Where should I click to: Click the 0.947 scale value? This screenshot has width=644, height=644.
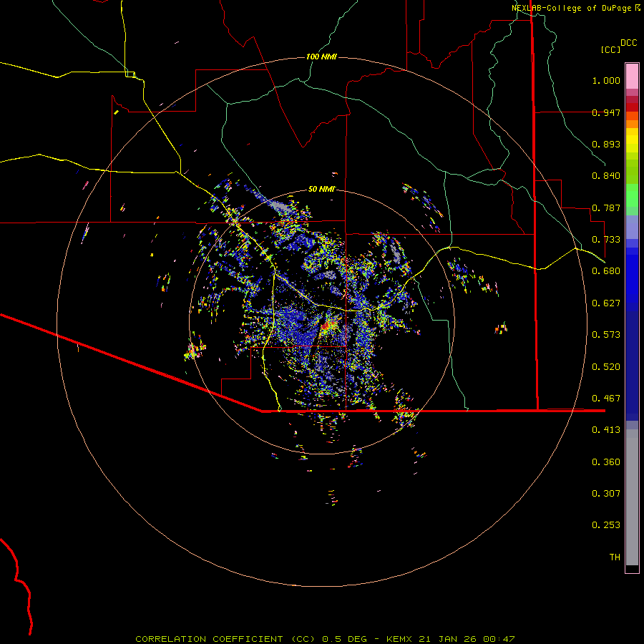606,112
